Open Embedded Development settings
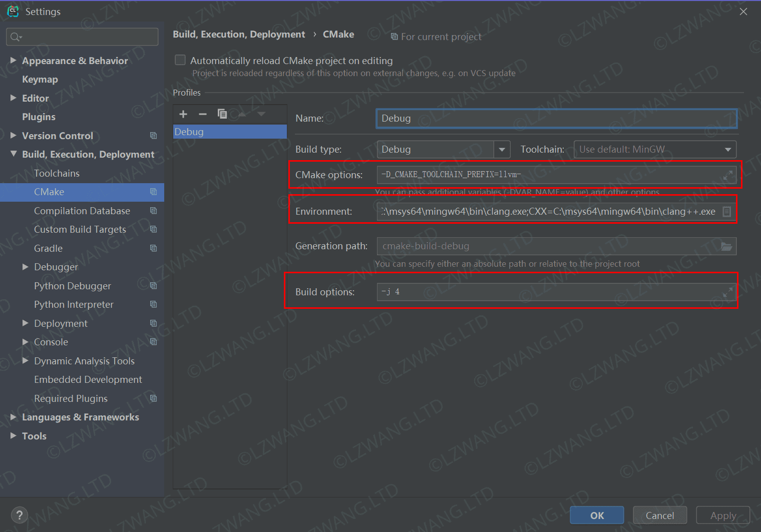761x532 pixels. [x=88, y=380]
